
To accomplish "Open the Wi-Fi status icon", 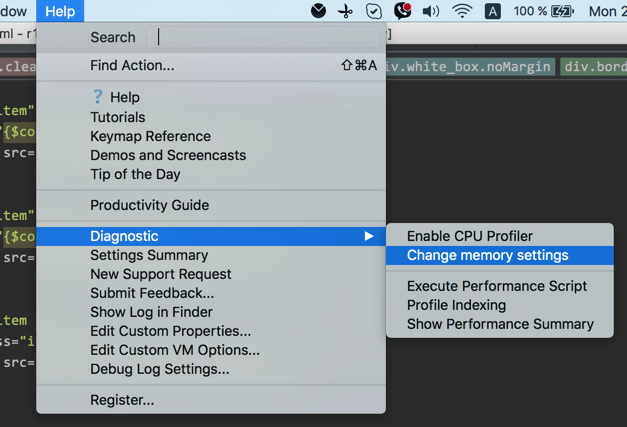I will click(462, 11).
